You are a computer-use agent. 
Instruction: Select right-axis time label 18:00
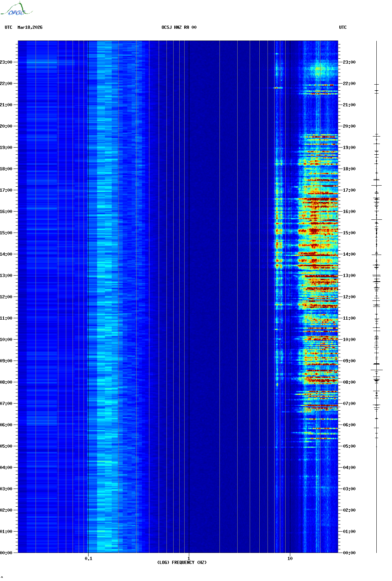pos(349,169)
